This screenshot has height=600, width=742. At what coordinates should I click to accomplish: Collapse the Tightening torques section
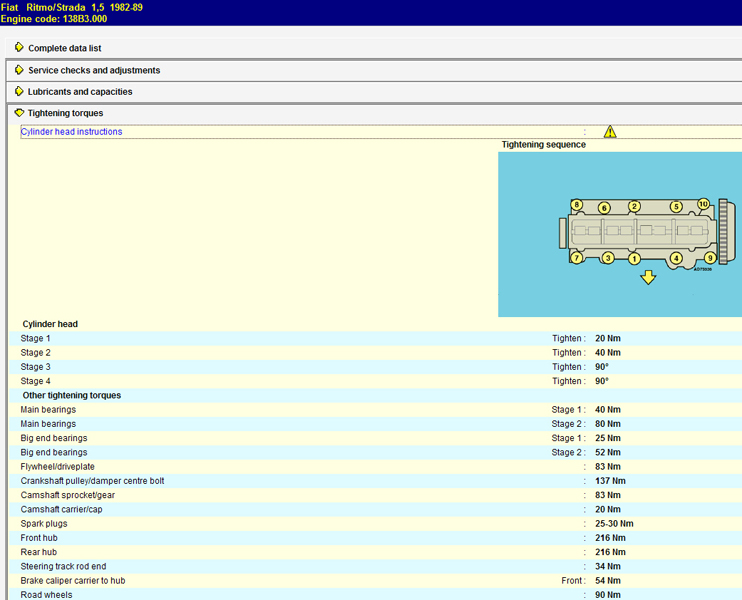click(65, 114)
